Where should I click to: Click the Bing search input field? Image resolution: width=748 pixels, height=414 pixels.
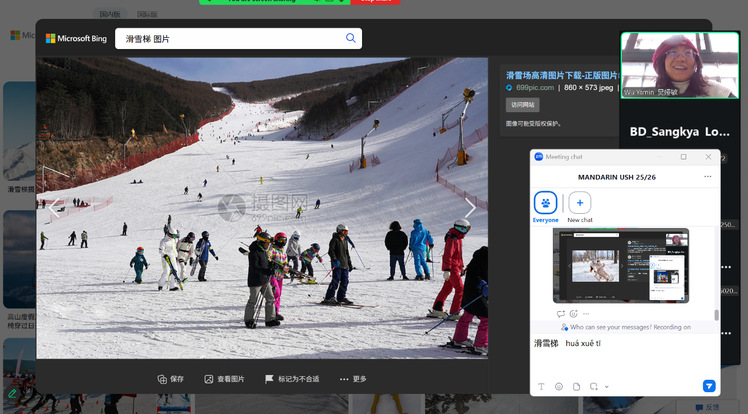[x=230, y=39]
